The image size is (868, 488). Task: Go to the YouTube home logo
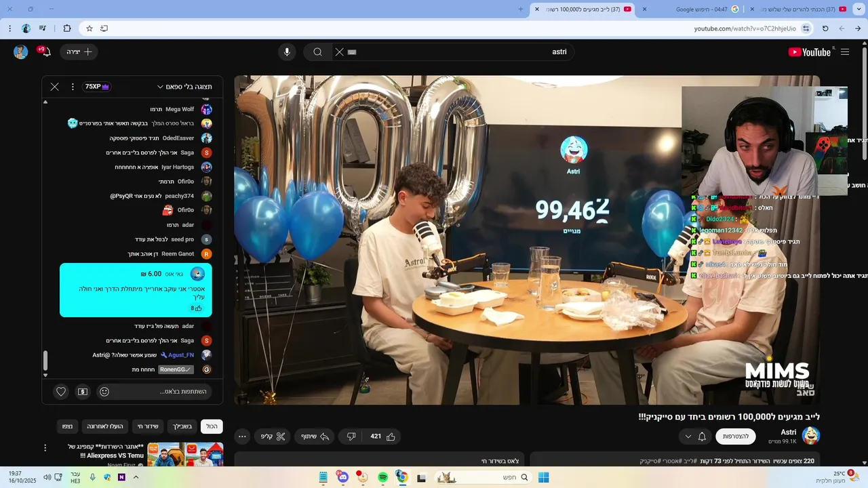point(809,52)
